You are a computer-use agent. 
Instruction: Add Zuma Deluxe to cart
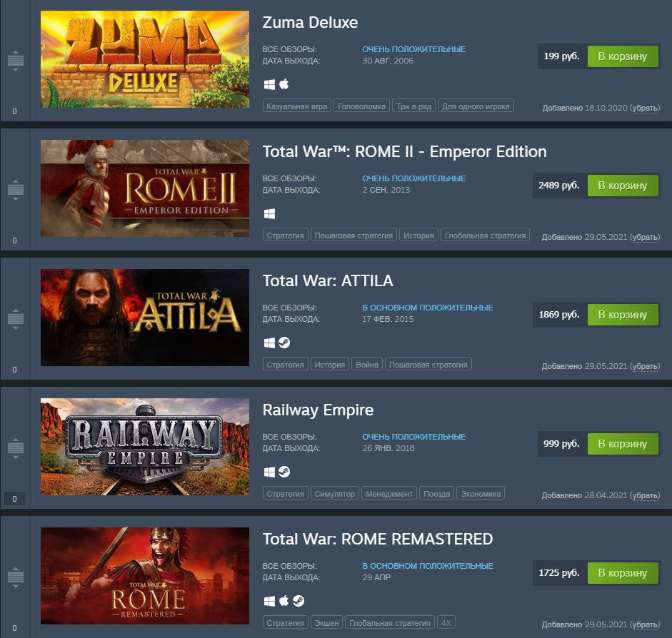[x=623, y=56]
